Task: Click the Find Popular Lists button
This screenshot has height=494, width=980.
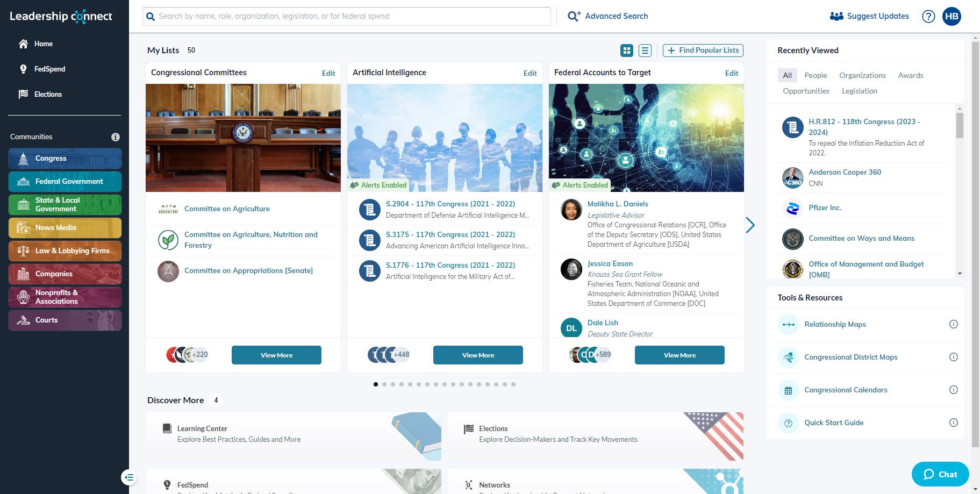Action: (x=703, y=51)
